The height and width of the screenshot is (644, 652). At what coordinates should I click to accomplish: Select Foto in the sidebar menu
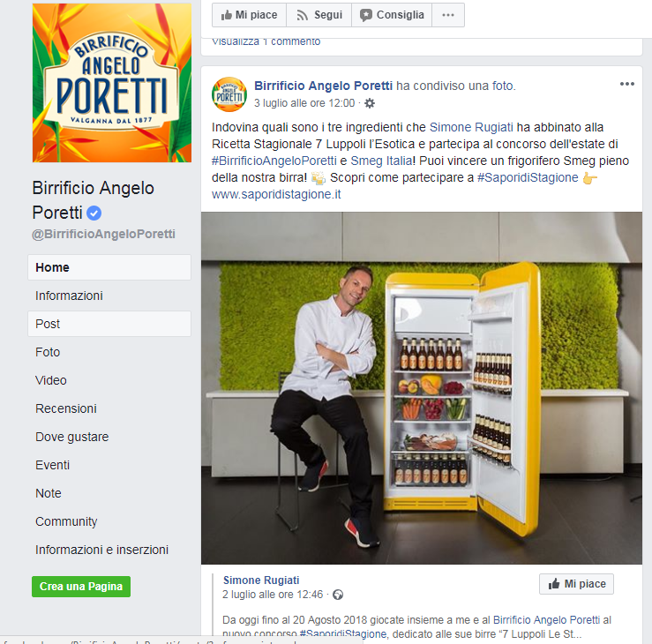48,352
